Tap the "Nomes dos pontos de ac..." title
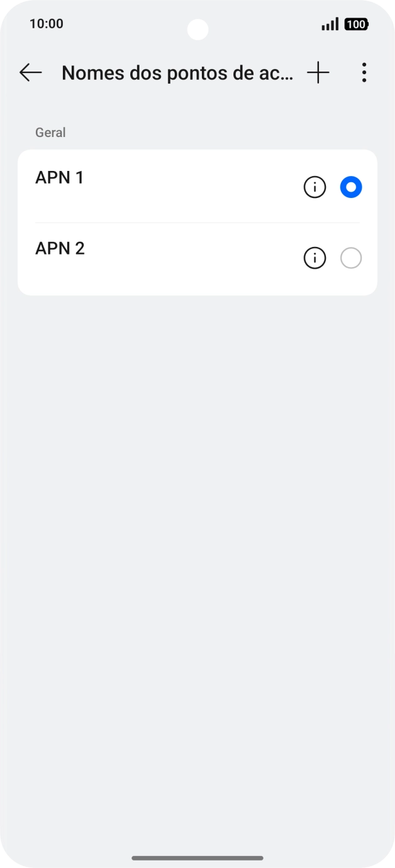The image size is (395, 868). pyautogui.click(x=177, y=73)
